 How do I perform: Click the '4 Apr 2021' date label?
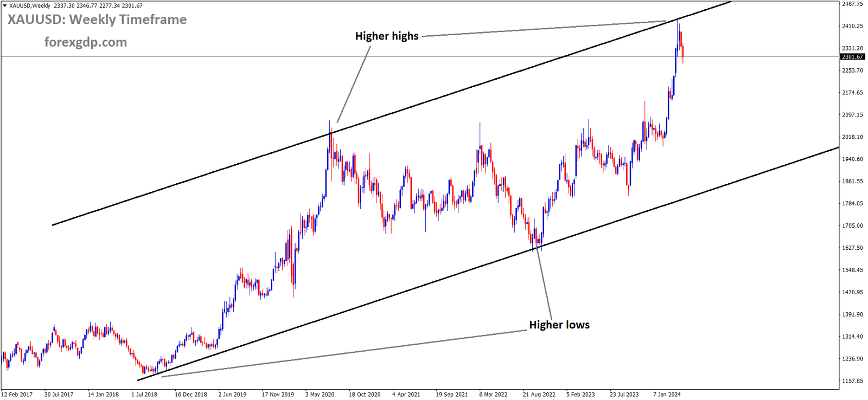406,395
